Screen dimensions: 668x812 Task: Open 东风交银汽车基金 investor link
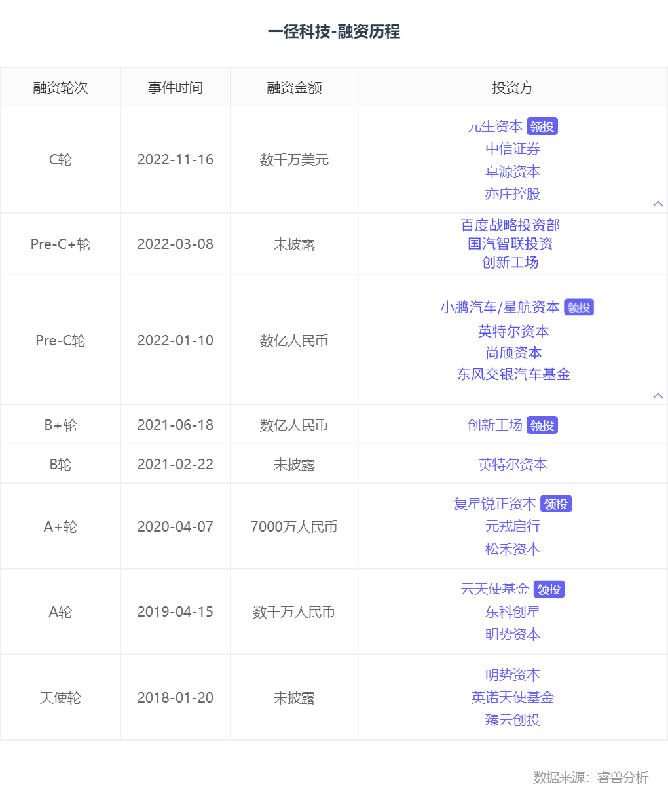pos(513,374)
